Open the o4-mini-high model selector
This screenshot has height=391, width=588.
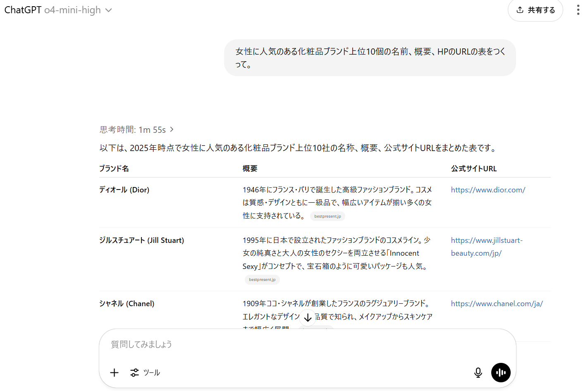[72, 10]
